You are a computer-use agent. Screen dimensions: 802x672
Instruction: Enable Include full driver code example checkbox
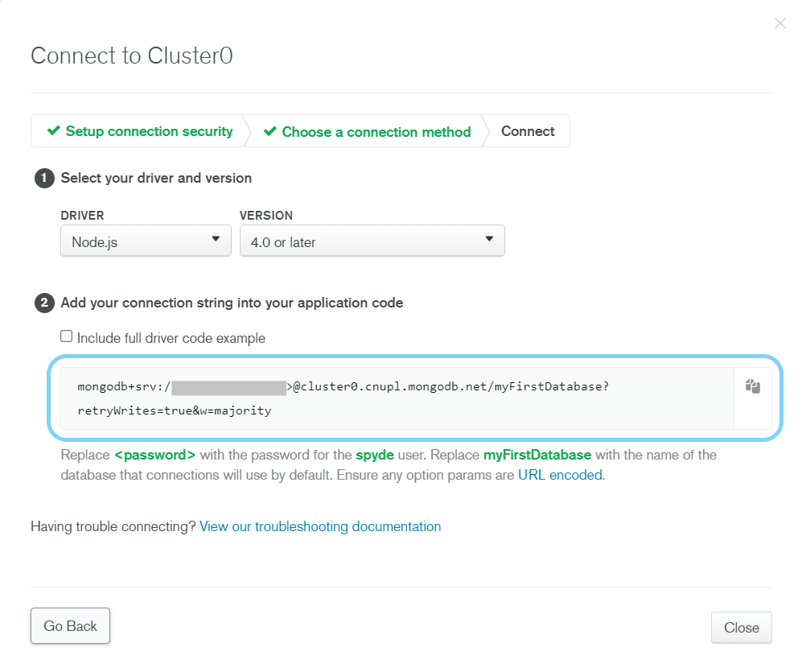(67, 336)
